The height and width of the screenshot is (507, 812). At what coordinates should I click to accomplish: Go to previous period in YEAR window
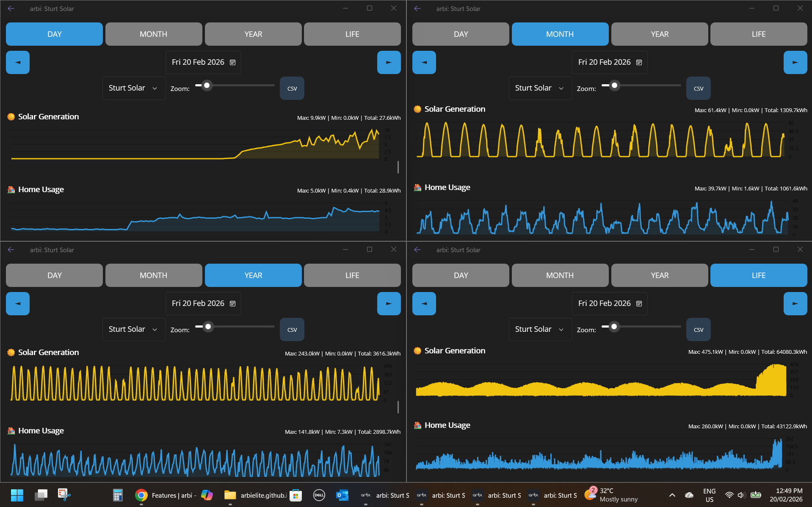click(x=18, y=304)
